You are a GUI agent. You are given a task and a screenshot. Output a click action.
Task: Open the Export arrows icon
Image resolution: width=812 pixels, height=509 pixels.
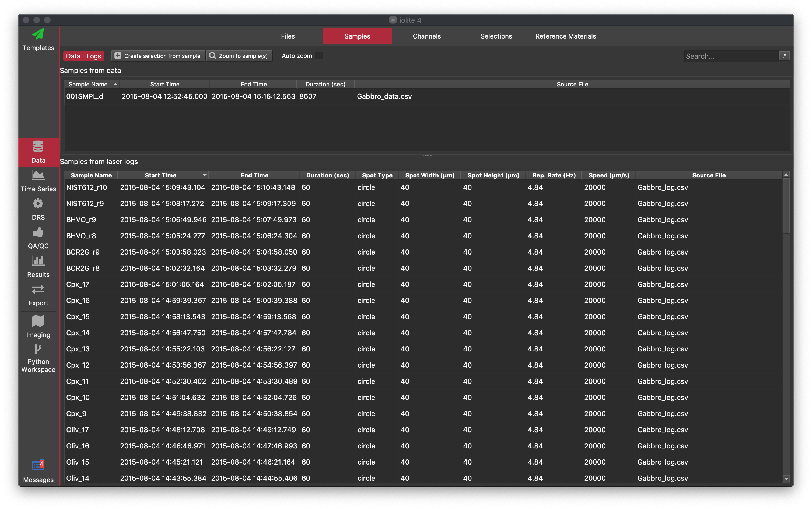(x=38, y=289)
